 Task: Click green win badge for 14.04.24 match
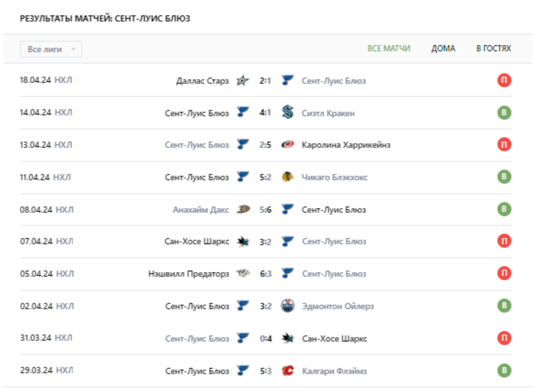(504, 113)
